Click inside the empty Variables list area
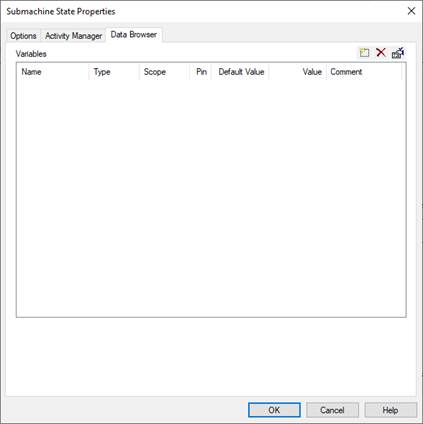Image resolution: width=423 pixels, height=424 pixels. tap(211, 198)
